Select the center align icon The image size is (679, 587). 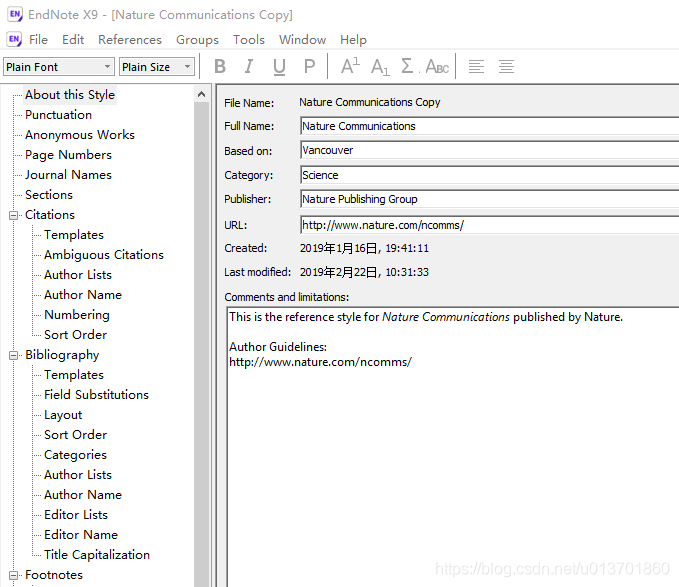506,67
